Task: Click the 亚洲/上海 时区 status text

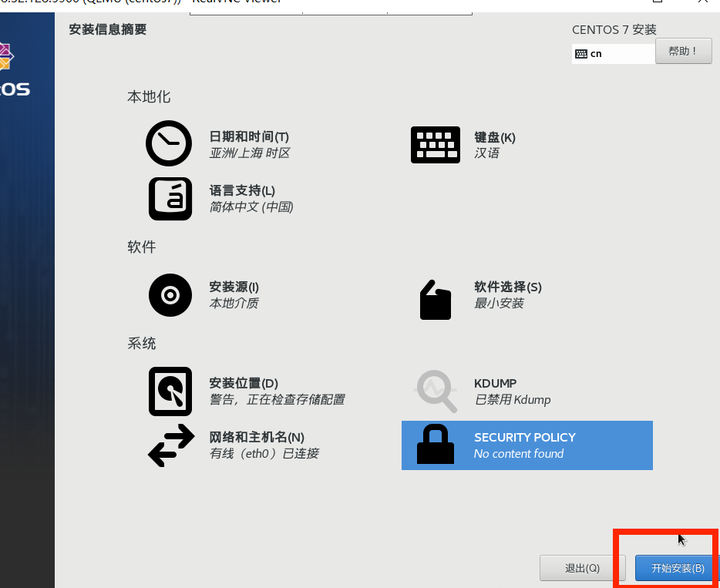Action: point(249,153)
